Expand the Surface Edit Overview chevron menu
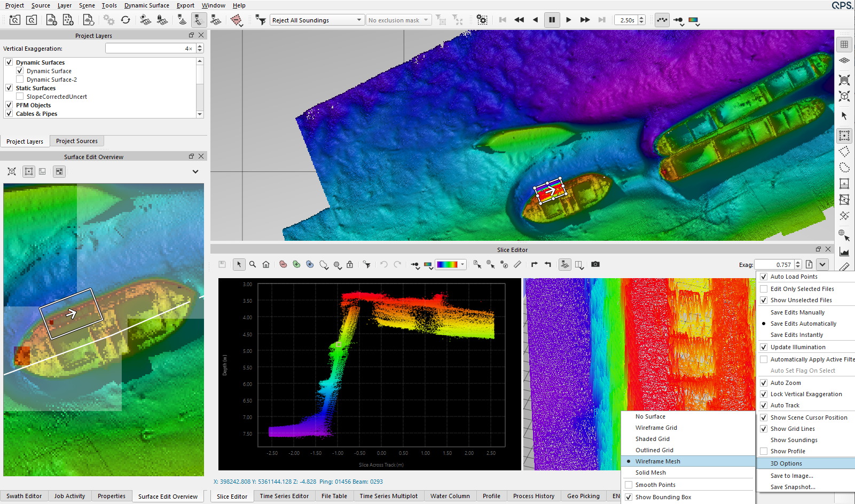The height and width of the screenshot is (504, 855). tap(195, 171)
